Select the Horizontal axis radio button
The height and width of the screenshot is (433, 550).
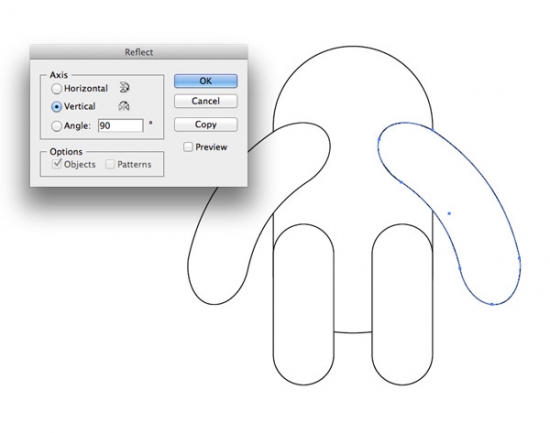pos(56,88)
